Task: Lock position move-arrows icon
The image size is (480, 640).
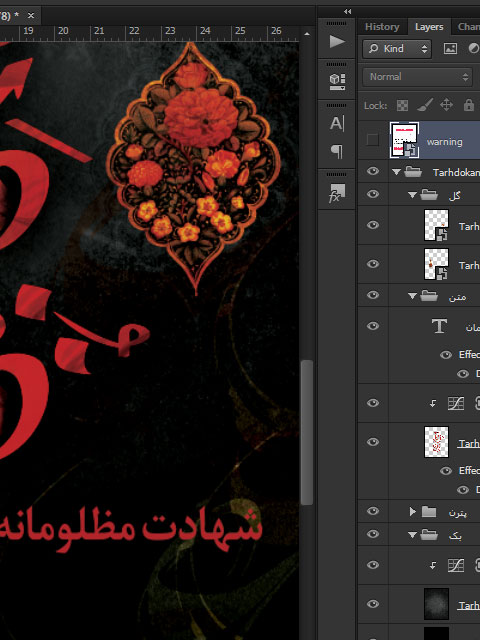Action: pos(447,105)
